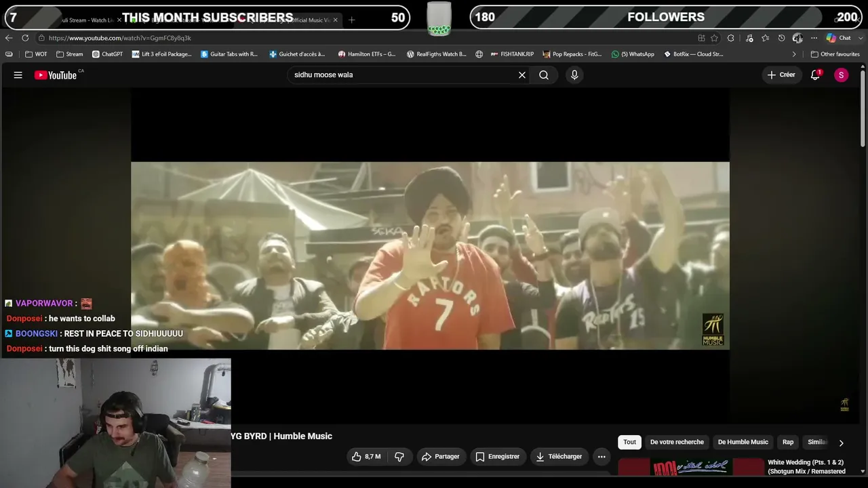The image size is (868, 488).
Task: Click the Créer button
Action: (x=781, y=75)
